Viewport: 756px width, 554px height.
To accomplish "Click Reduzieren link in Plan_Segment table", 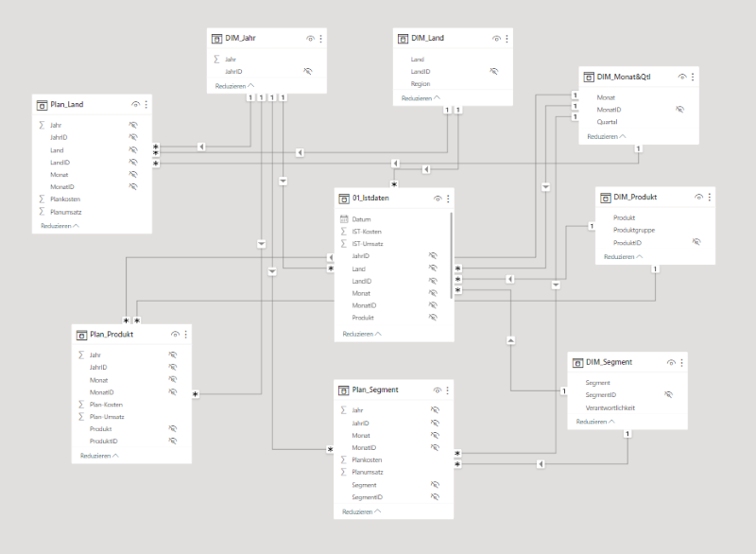I will 362,511.
